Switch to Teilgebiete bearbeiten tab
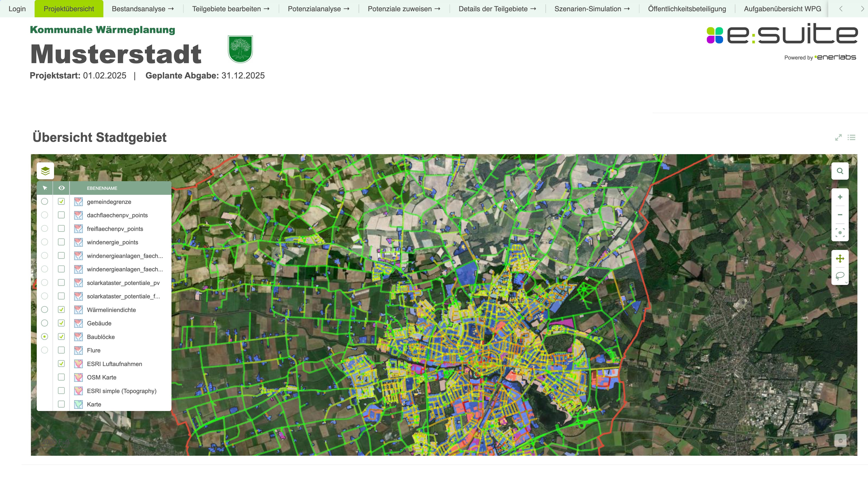The image size is (868, 483). (x=231, y=9)
